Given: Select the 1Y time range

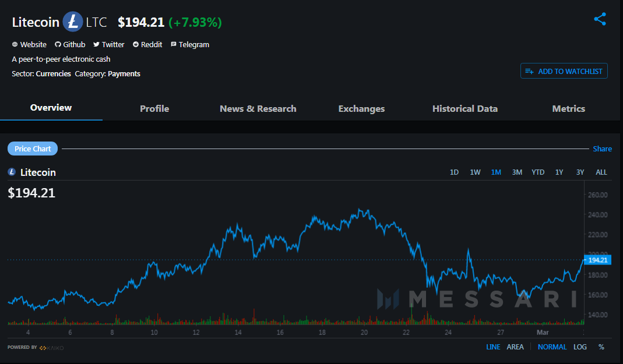Looking at the screenshot, I should (x=559, y=172).
